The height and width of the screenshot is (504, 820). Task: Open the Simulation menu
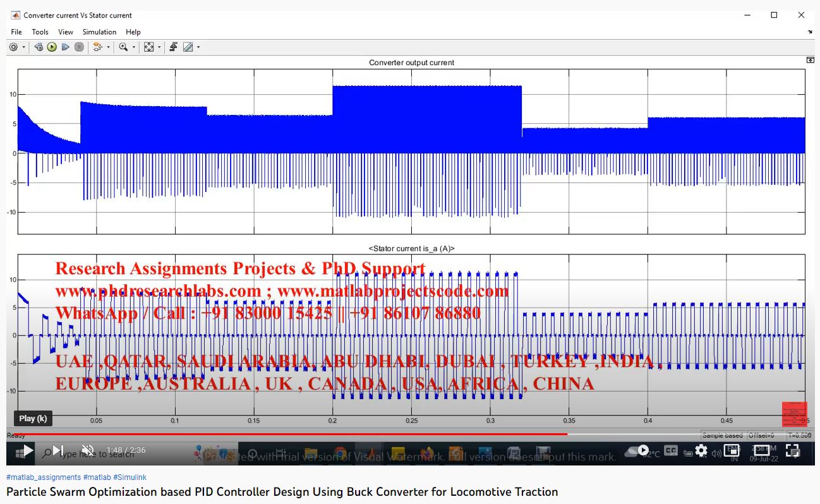tap(99, 32)
